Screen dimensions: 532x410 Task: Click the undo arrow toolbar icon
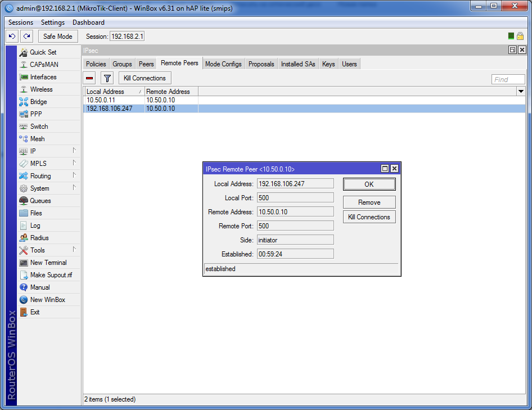pos(12,36)
